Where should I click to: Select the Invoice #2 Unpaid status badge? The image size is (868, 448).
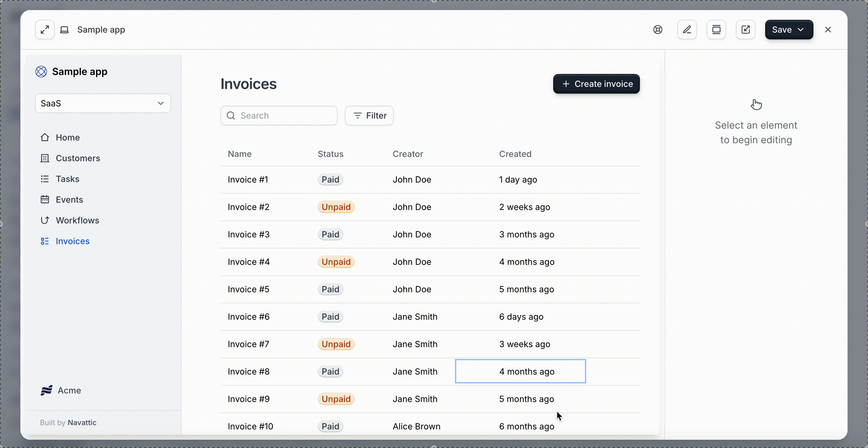(x=335, y=207)
